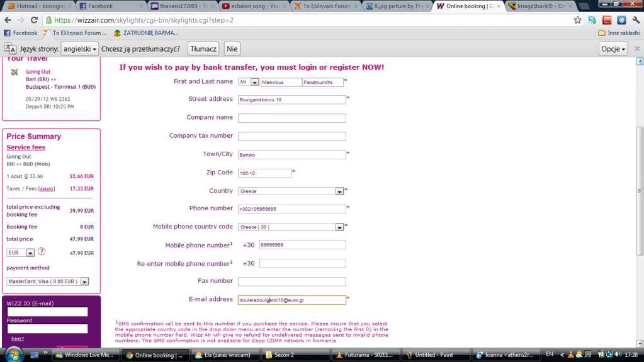Open the Windows Start orb
644x362 pixels.
point(13,354)
